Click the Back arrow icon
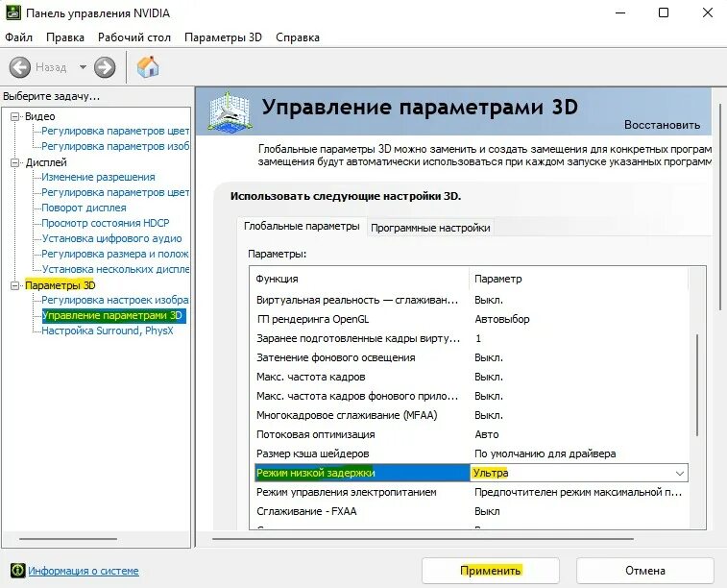727x588 pixels. tap(19, 67)
